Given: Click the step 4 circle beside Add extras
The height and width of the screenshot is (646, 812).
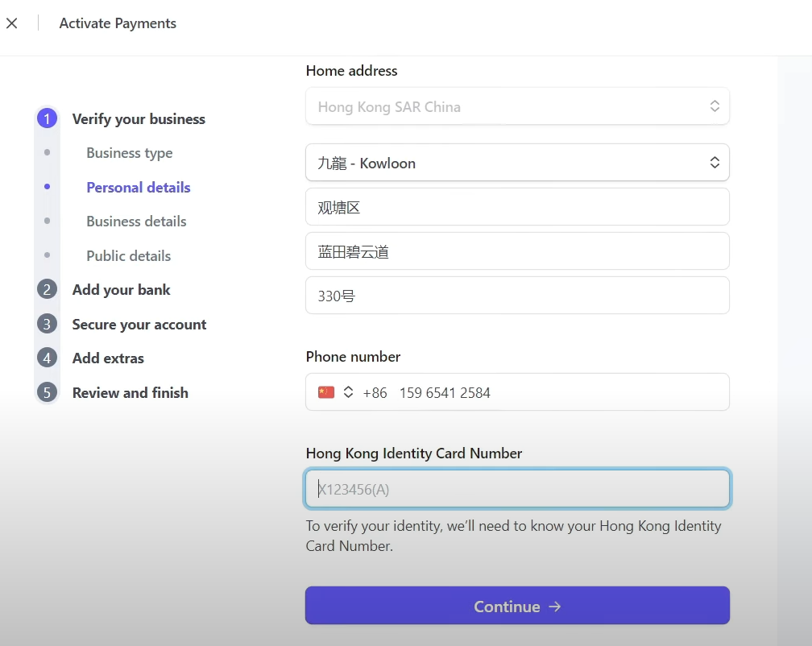Looking at the screenshot, I should 47,358.
